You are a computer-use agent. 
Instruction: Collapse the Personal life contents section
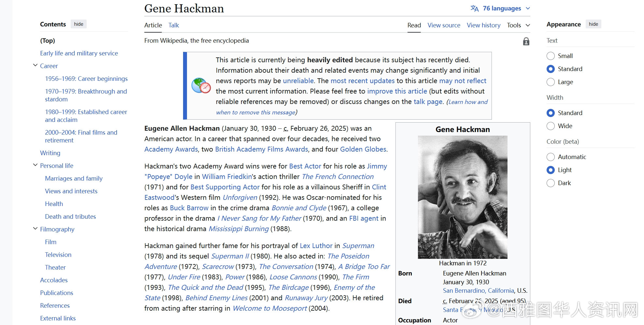coord(35,165)
